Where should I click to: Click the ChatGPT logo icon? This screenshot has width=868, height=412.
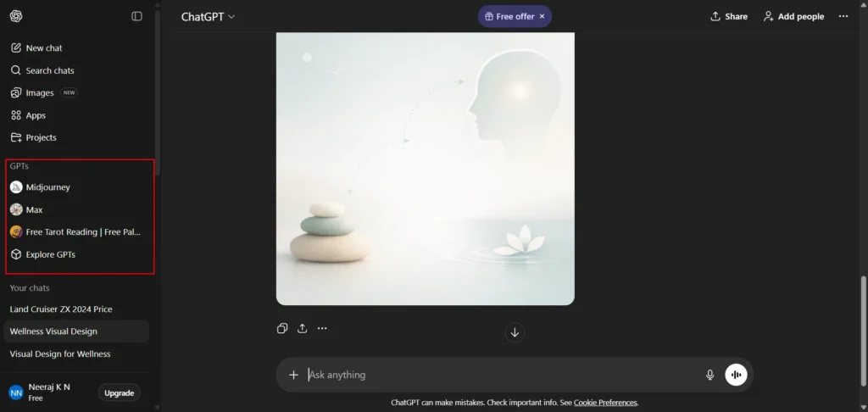16,16
